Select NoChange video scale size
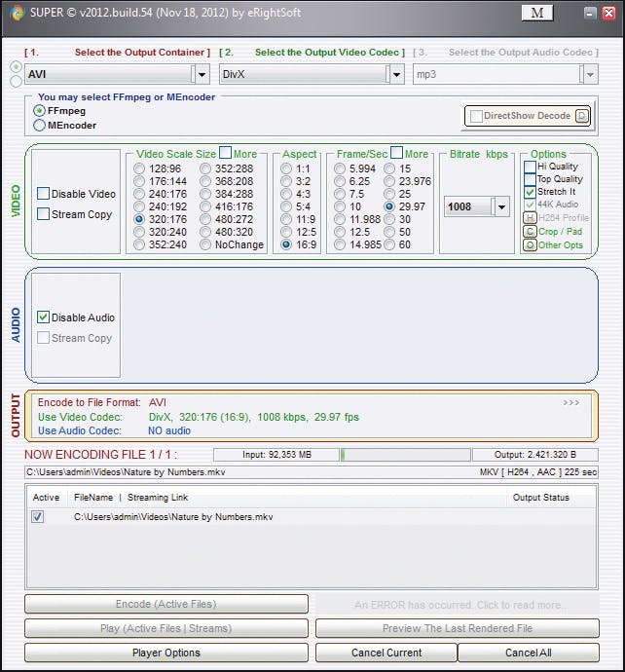Screen dimensions: 625x672 click(x=205, y=244)
